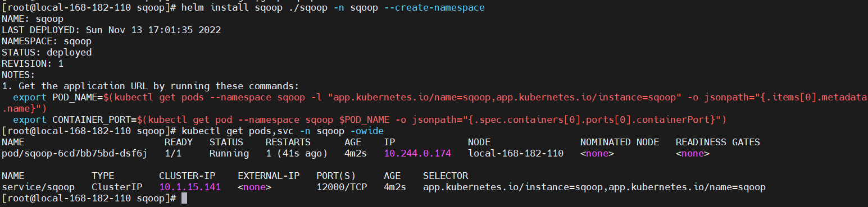This screenshot has width=868, height=207.
Task: Click the SELECTOR column header
Action: point(446,176)
